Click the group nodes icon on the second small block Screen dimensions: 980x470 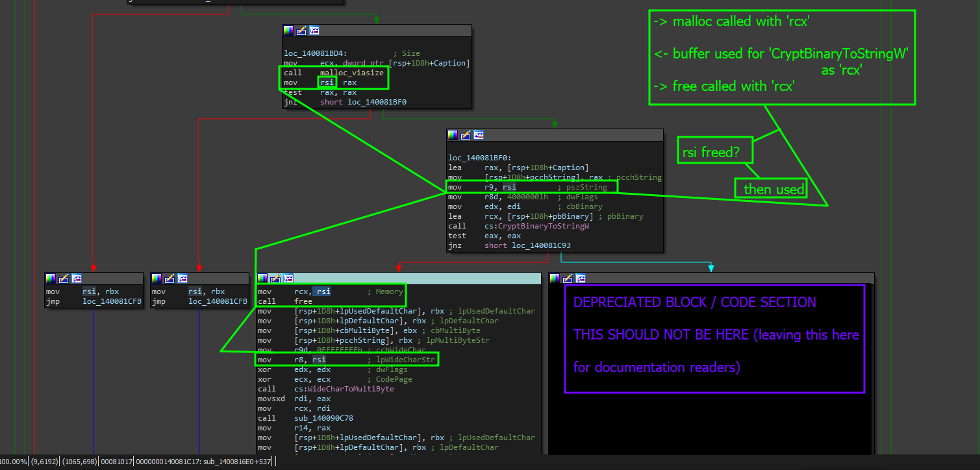coord(182,278)
